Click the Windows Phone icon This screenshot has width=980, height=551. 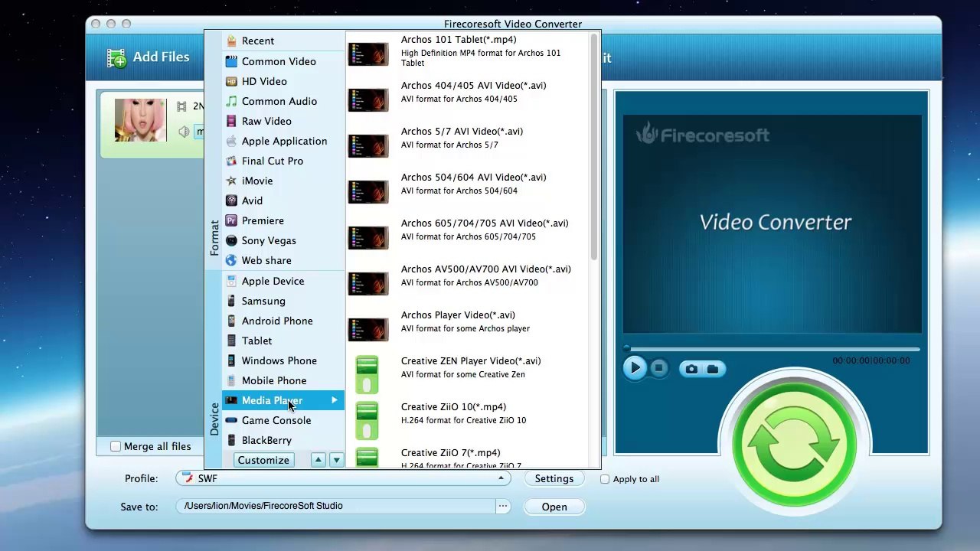(231, 360)
